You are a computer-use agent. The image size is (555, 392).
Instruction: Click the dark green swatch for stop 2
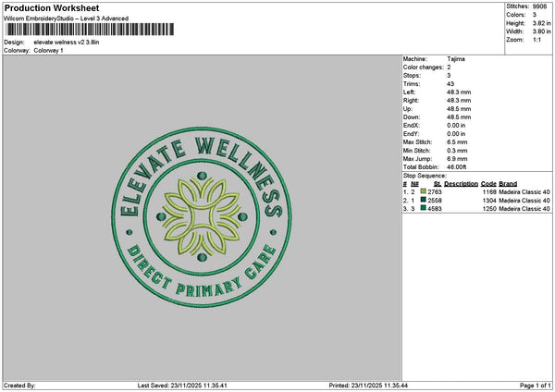(423, 200)
